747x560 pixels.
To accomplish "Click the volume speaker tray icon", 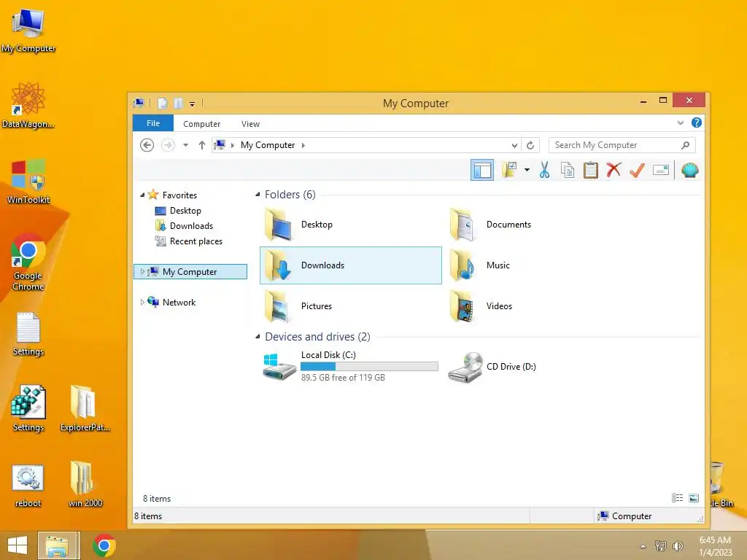I will pyautogui.click(x=678, y=546).
